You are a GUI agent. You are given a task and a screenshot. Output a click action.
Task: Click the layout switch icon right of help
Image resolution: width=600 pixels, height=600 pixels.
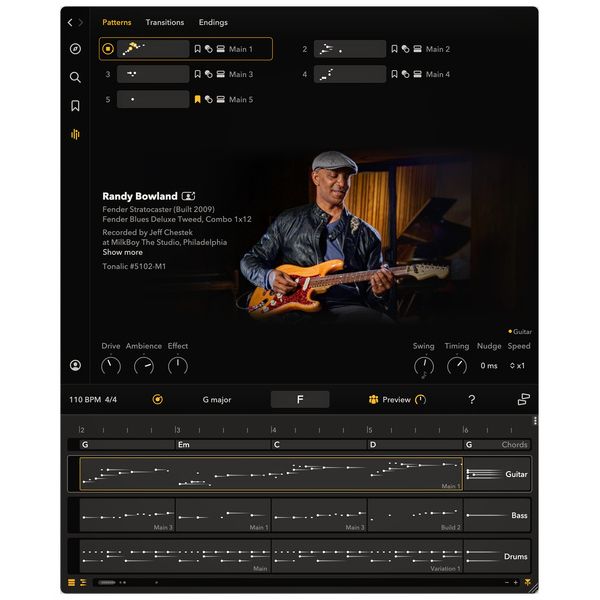[523, 400]
